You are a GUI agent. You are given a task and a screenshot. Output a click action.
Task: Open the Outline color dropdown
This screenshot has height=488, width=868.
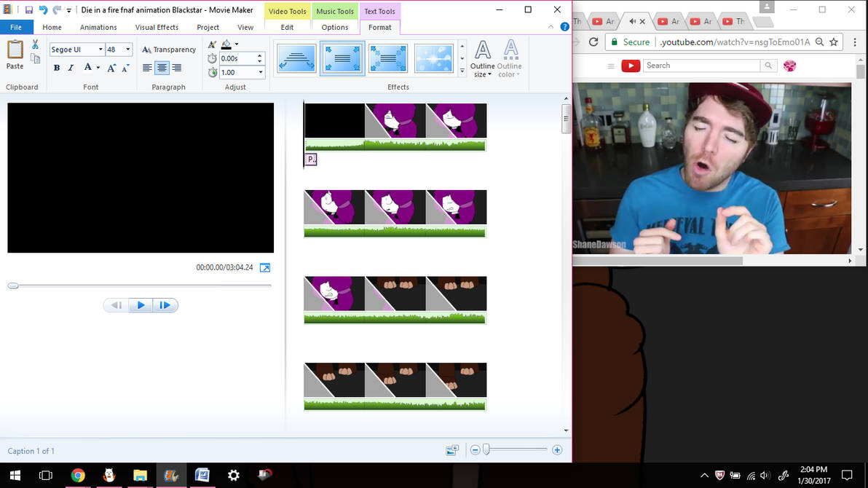pos(509,59)
